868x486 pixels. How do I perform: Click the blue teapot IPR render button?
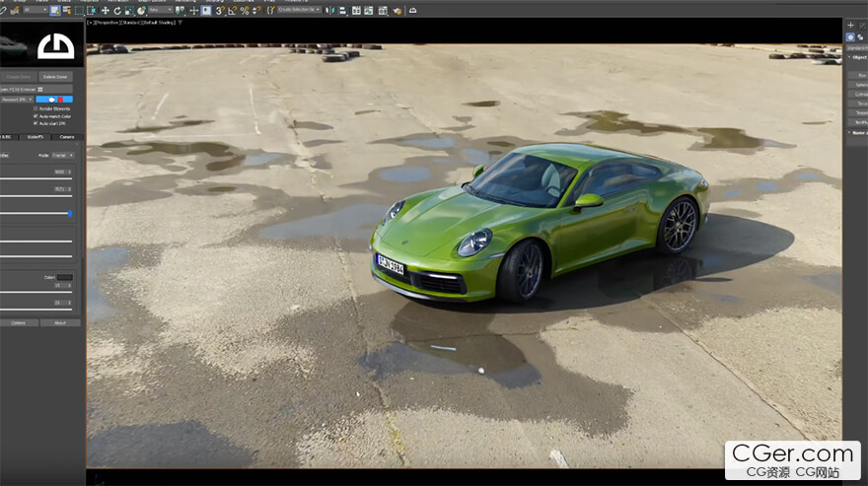point(54,100)
